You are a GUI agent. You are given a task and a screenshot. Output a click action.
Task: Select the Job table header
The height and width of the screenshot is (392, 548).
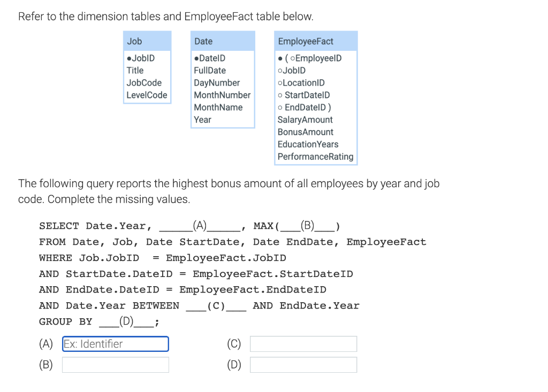click(134, 41)
